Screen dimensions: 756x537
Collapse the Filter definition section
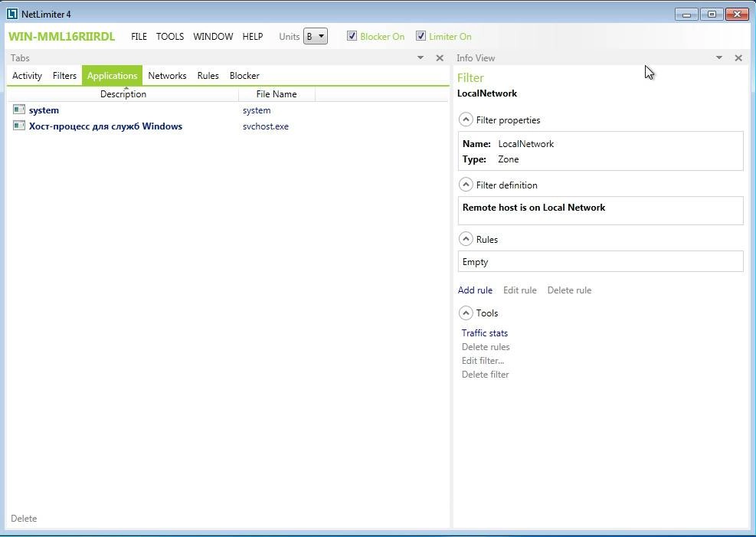click(x=465, y=185)
